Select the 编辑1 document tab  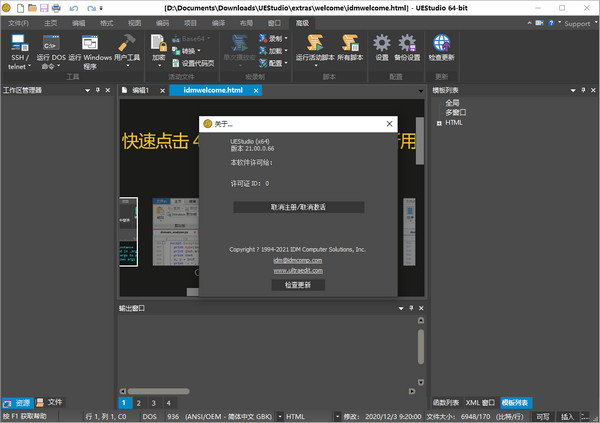(140, 90)
